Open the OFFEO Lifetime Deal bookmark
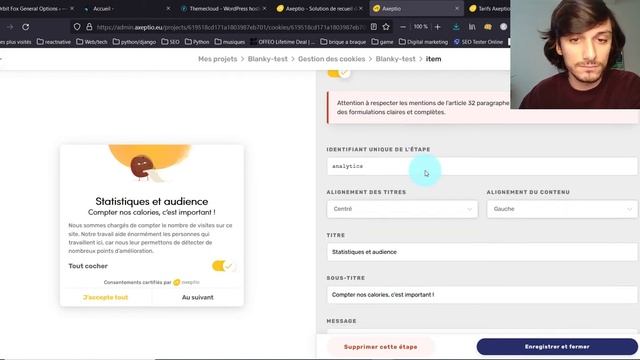The height and width of the screenshot is (360, 640). click(282, 42)
